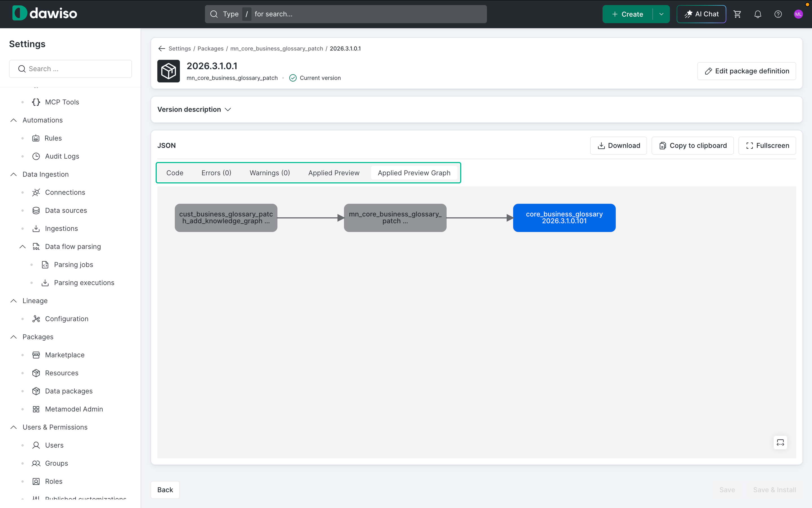
Task: Collapse the Data Ingestion section
Action: point(14,174)
